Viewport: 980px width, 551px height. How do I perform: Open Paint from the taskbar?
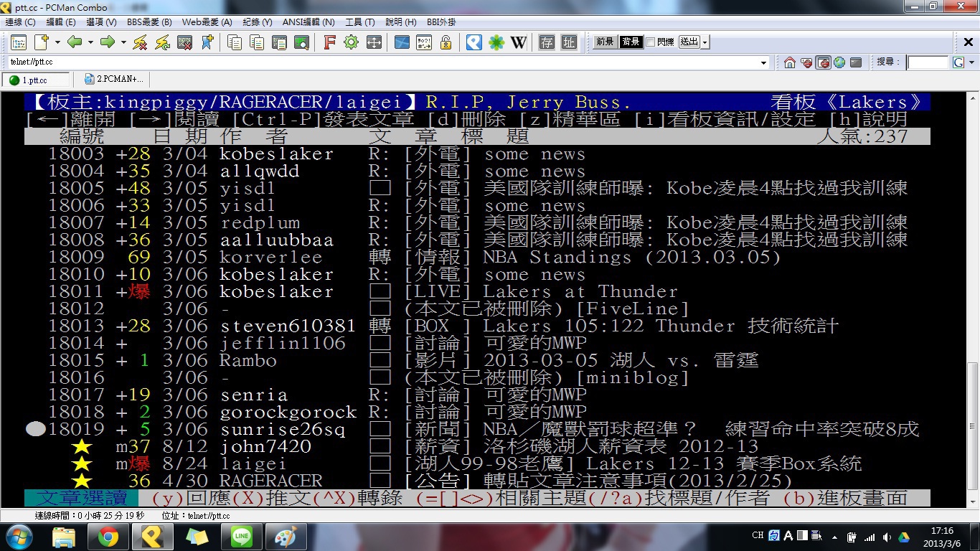(x=286, y=537)
